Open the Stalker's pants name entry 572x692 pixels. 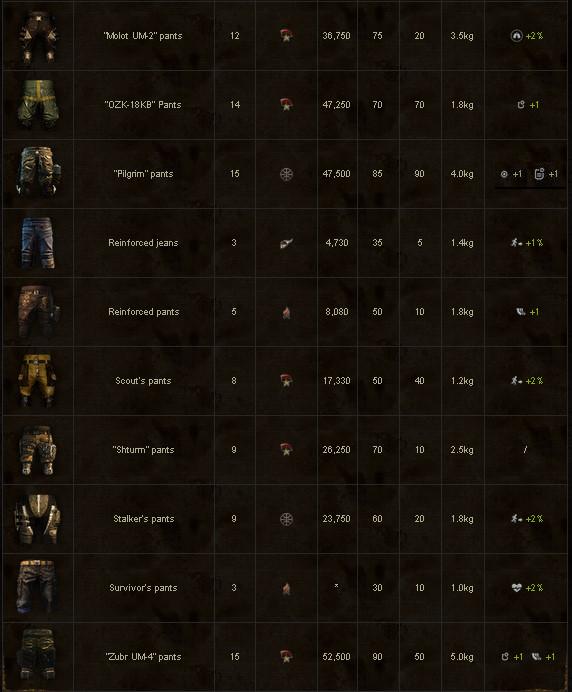click(x=143, y=519)
